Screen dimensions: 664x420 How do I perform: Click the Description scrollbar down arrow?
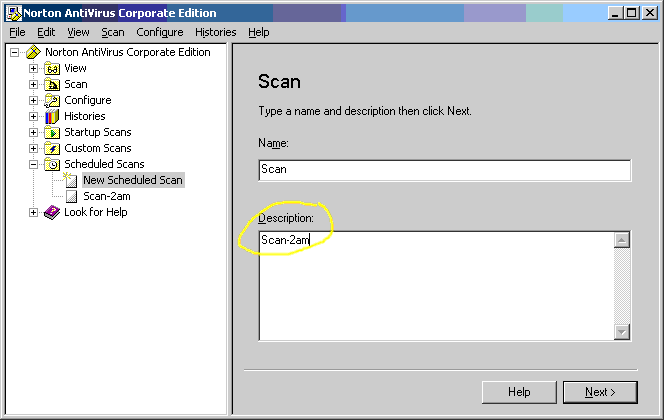coord(621,332)
